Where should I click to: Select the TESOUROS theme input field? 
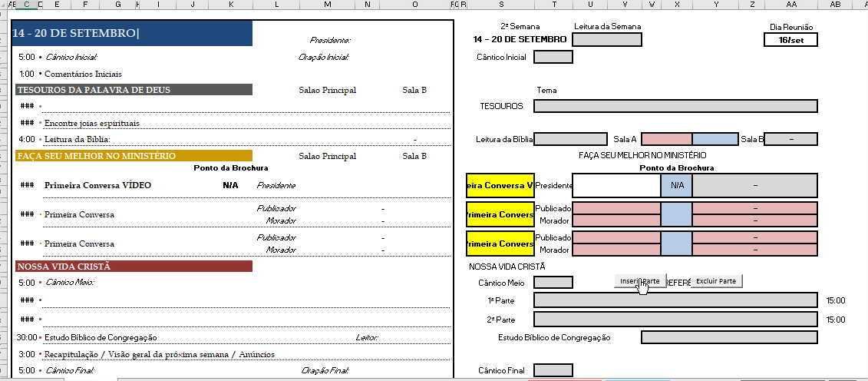tap(675, 106)
